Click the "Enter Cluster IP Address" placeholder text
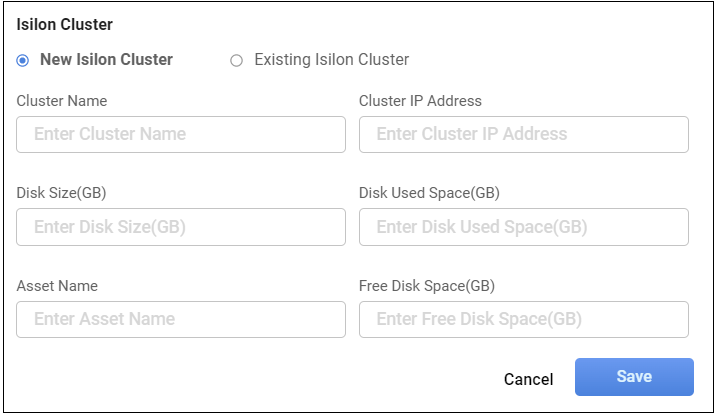714x413 pixels. (472, 134)
